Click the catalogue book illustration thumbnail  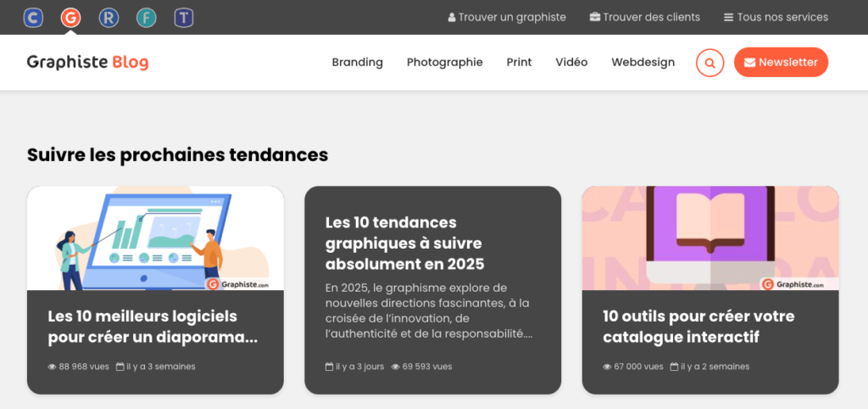tap(709, 238)
